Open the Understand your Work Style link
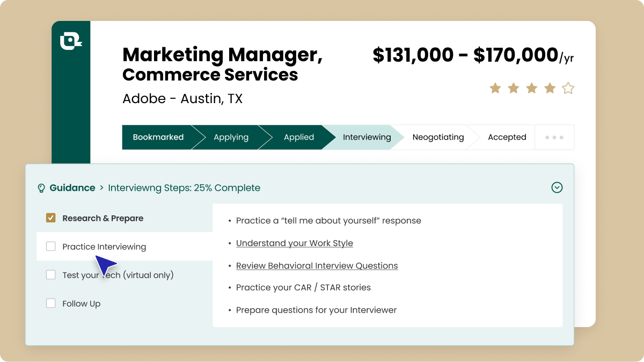The height and width of the screenshot is (362, 644). pos(295,243)
